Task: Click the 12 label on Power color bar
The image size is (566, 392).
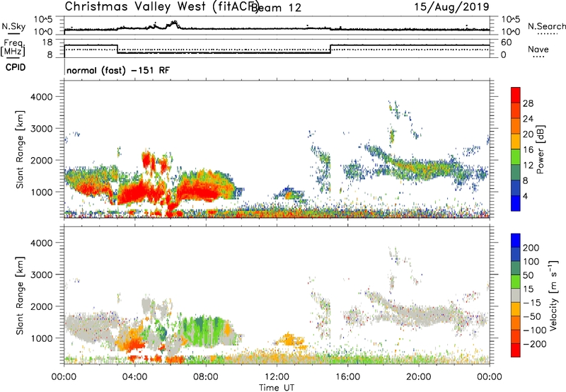Action: point(528,166)
